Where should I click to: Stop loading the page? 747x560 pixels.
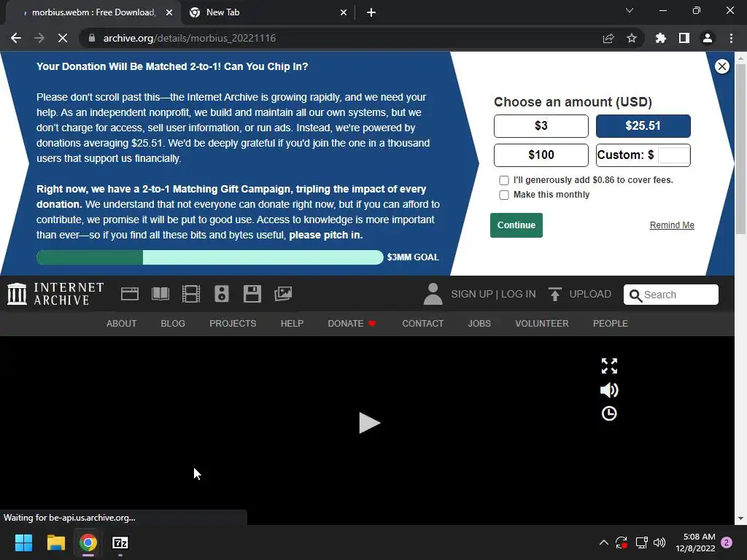(x=63, y=38)
